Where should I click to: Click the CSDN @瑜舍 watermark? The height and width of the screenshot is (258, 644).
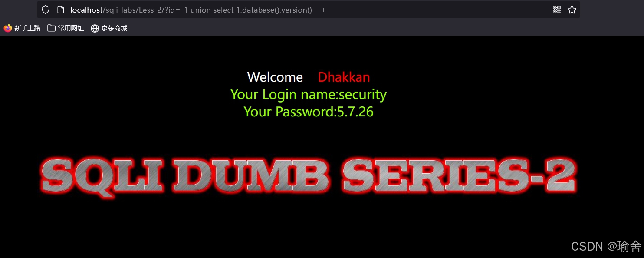[x=606, y=246]
